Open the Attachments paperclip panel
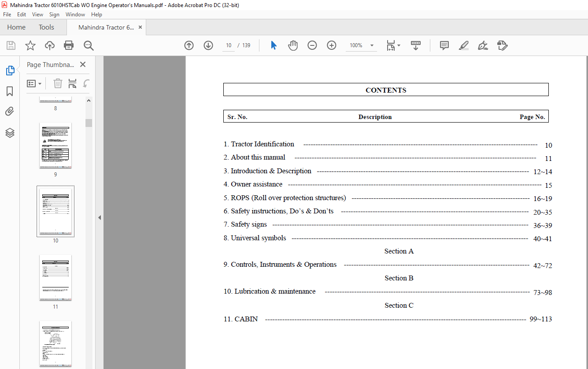588x369 pixels. pyautogui.click(x=10, y=112)
